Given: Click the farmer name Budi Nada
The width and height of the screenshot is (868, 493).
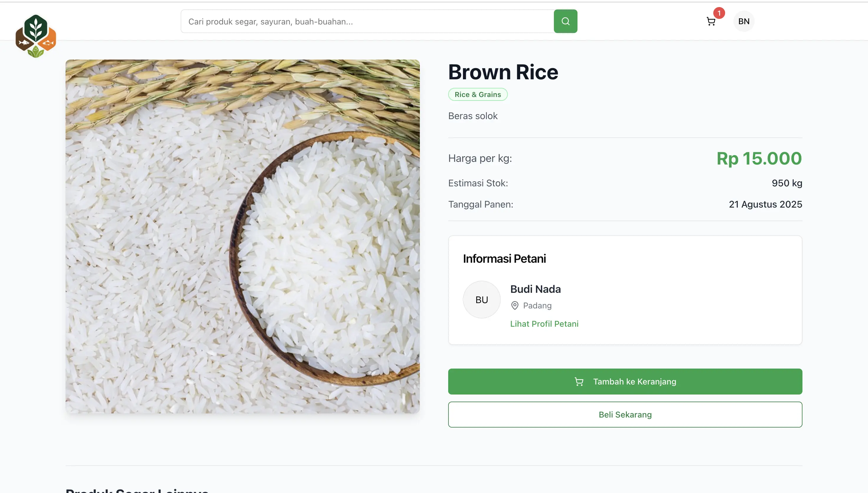Looking at the screenshot, I should [535, 289].
